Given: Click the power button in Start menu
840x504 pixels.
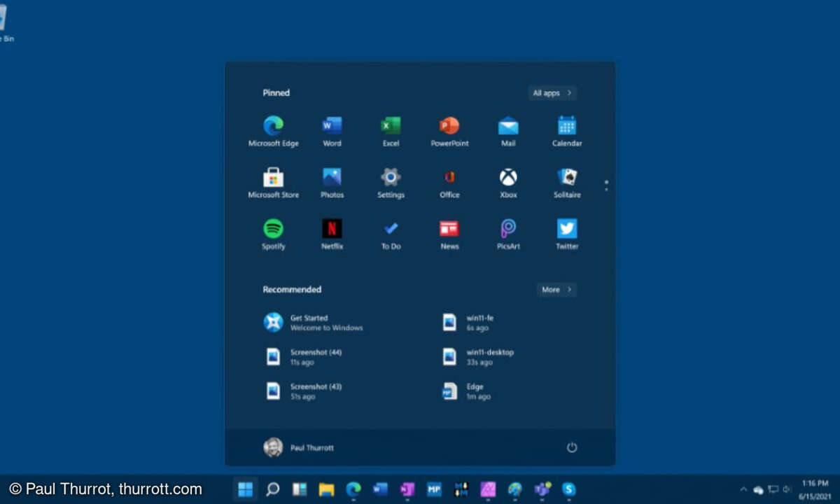Looking at the screenshot, I should point(572,447).
